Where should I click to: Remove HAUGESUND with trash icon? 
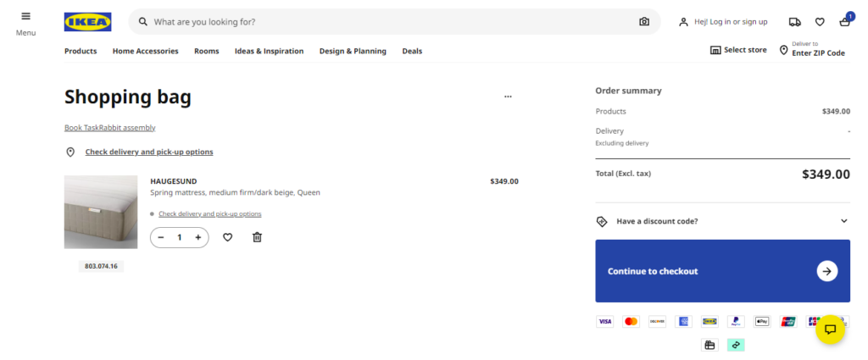257,237
